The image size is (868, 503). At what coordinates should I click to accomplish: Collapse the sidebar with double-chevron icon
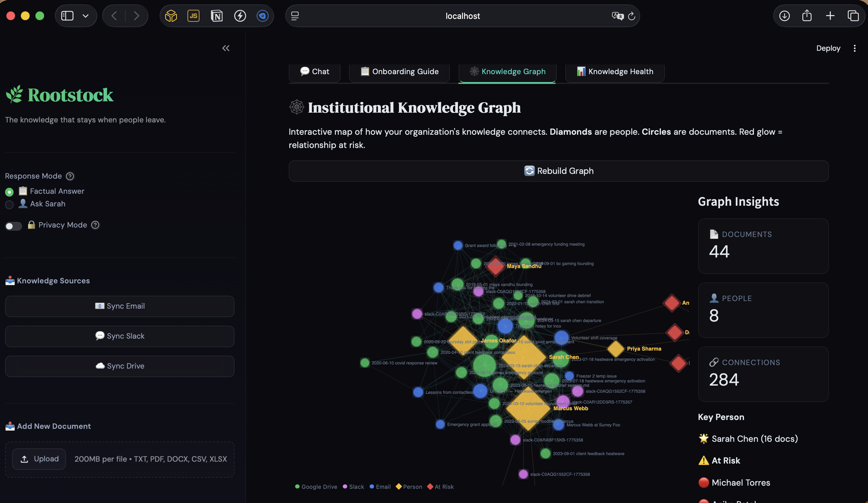pyautogui.click(x=226, y=48)
